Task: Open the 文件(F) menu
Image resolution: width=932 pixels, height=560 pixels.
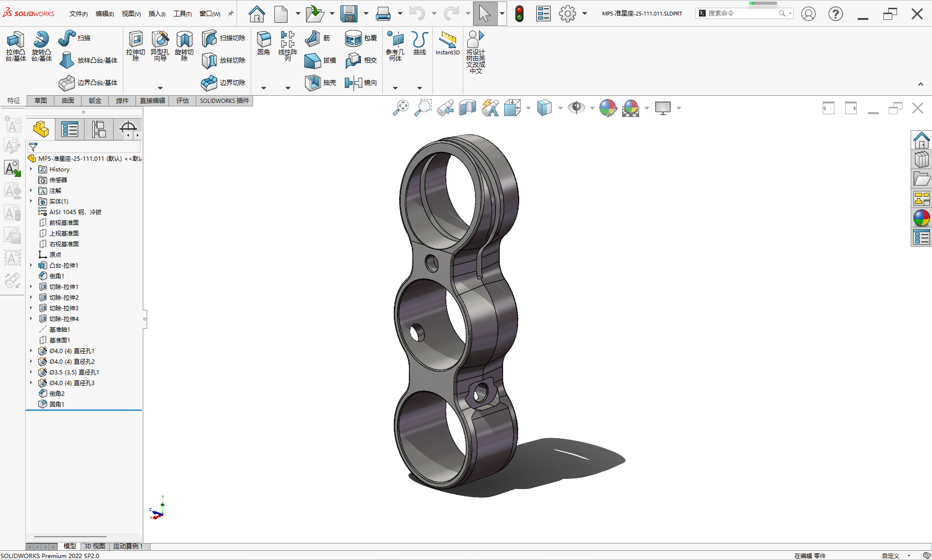Action: tap(78, 14)
